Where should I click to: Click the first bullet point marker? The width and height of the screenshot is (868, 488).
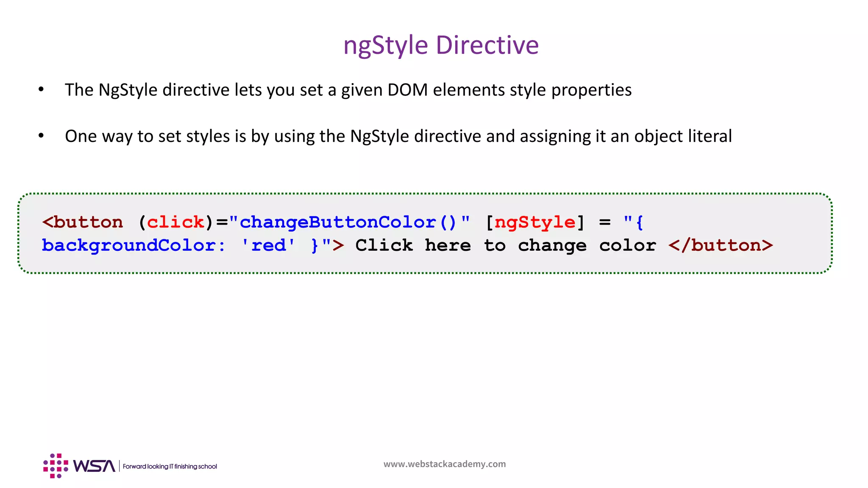pos(41,90)
